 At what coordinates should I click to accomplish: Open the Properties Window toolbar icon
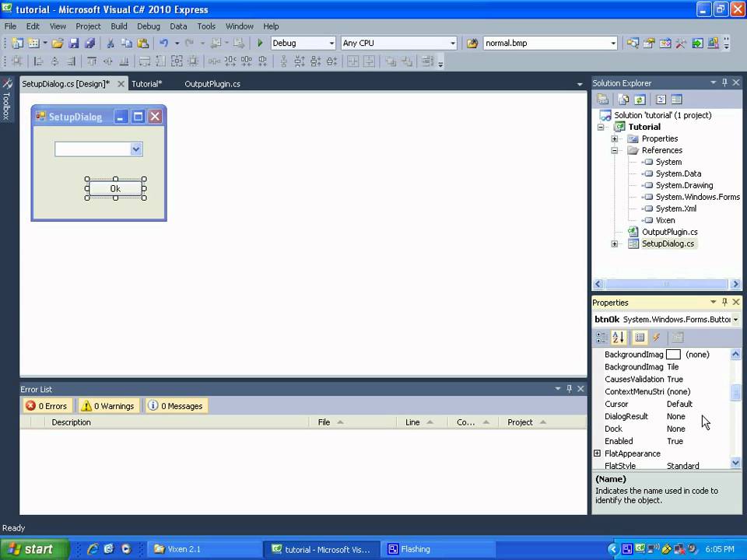pos(649,44)
